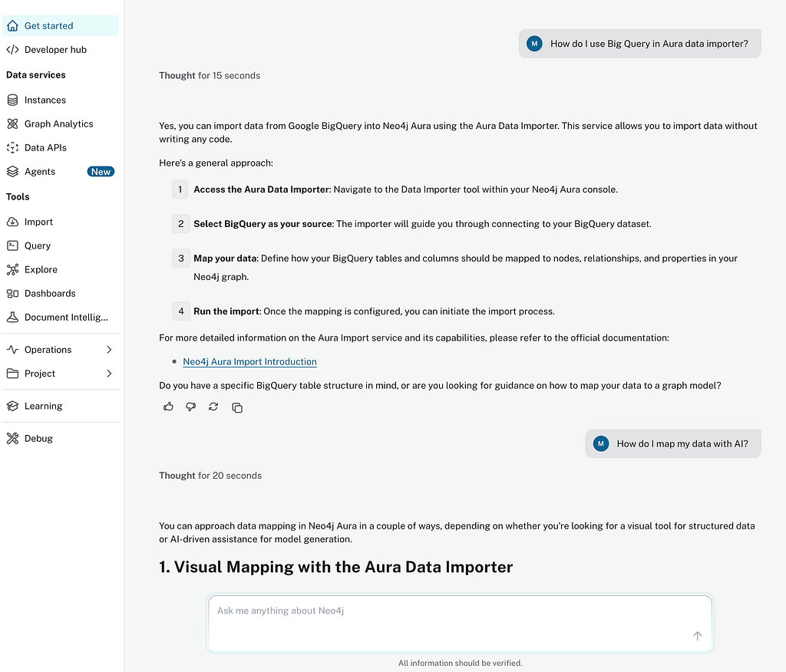Click the user avatar on the BigQuery question
This screenshot has height=672, width=786.
(x=534, y=44)
